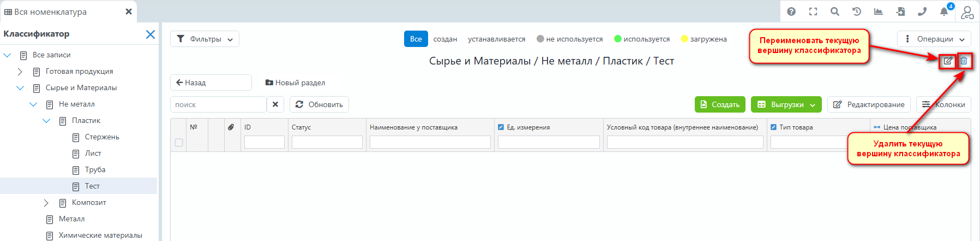The width and height of the screenshot is (980, 241).
Task: Expand the 'Готовая продукция' tree node
Action: [x=20, y=72]
